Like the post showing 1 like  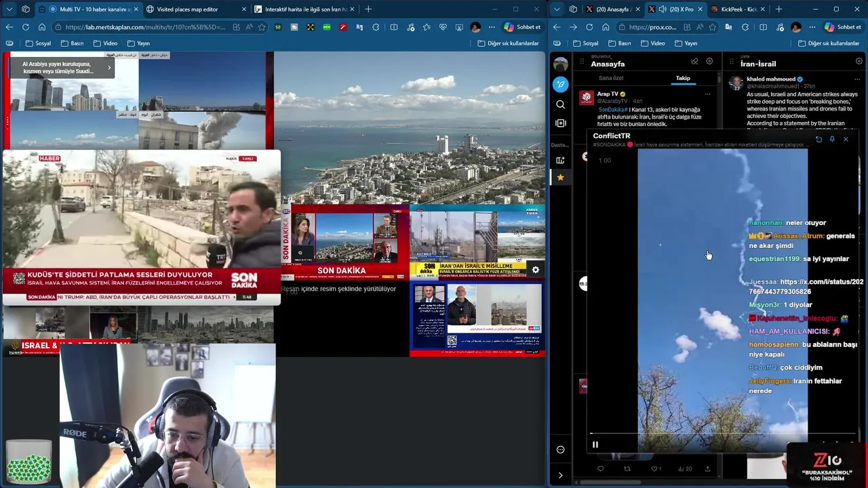[x=656, y=468]
